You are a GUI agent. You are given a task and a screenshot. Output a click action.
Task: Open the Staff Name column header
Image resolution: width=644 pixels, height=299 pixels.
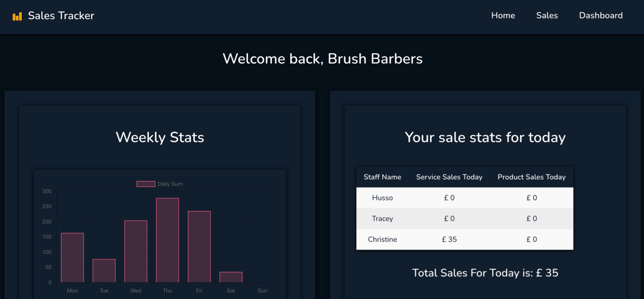click(x=382, y=177)
